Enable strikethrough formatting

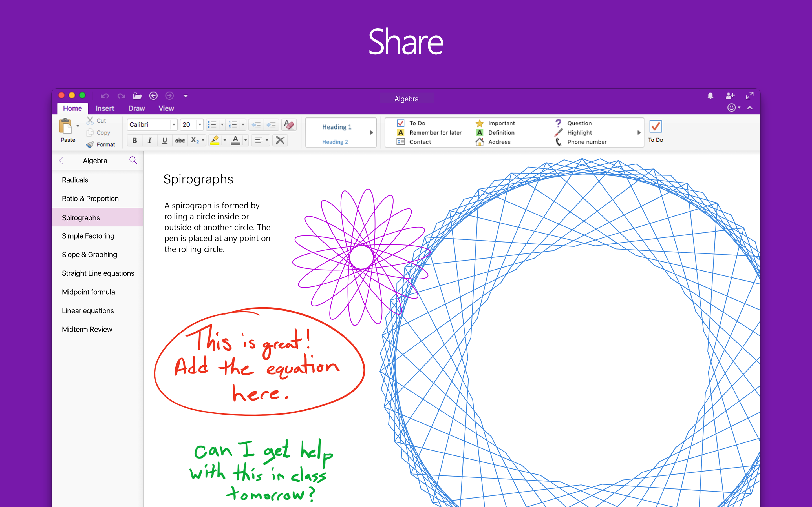click(180, 140)
